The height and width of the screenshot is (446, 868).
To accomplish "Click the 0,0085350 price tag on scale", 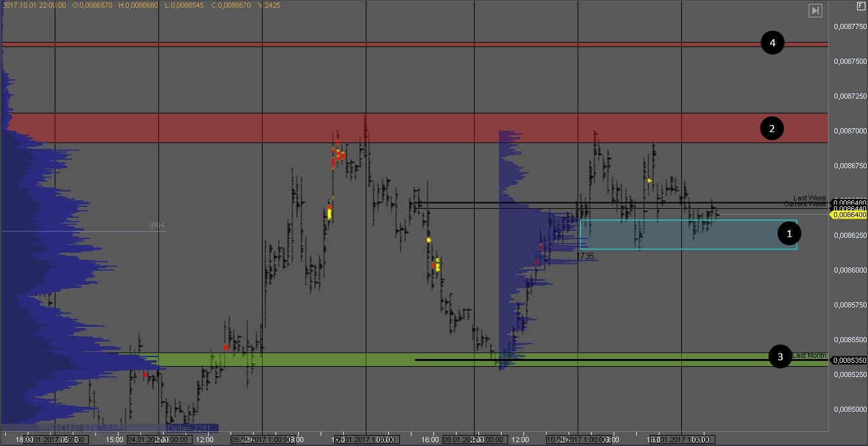I will point(849,360).
